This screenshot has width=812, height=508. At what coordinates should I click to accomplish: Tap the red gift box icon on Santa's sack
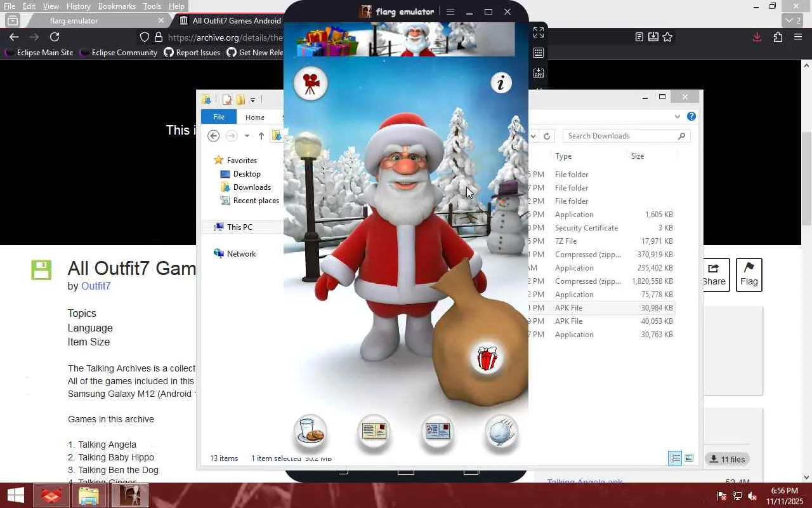pos(487,358)
